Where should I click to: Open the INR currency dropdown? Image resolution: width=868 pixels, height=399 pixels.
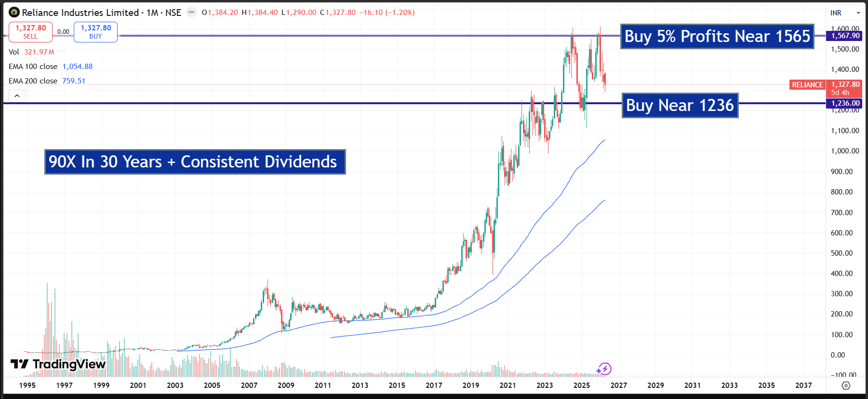point(845,13)
